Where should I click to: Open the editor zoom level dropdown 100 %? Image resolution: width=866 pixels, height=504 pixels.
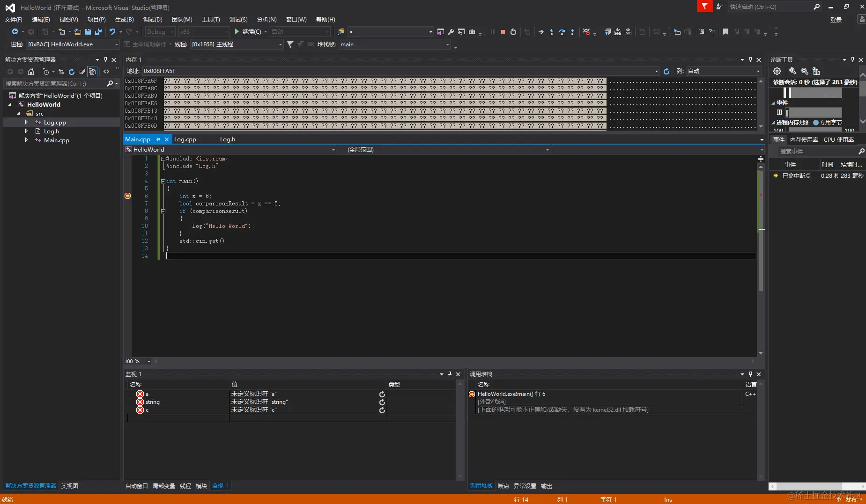click(x=138, y=361)
